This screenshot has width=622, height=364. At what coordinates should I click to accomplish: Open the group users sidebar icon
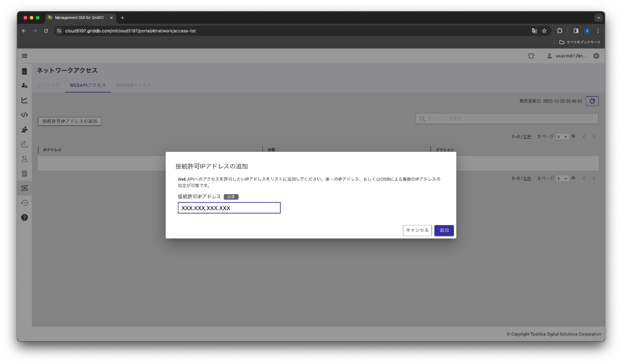click(24, 130)
